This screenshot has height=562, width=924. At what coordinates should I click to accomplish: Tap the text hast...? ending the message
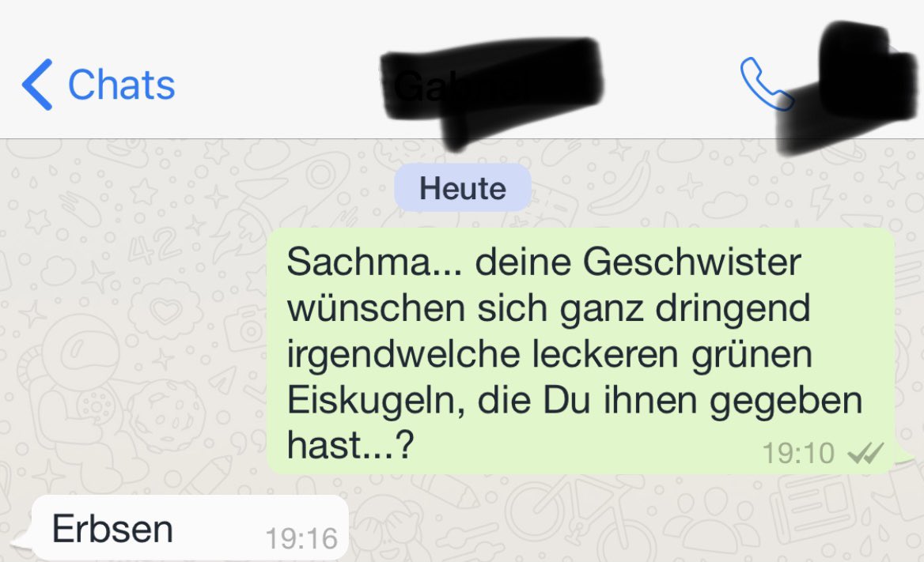[x=350, y=445]
